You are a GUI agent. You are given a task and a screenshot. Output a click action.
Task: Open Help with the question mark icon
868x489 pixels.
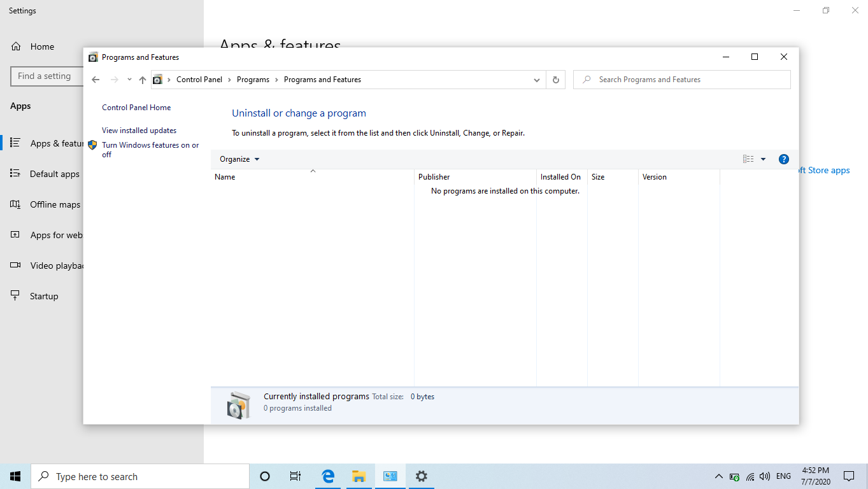(x=784, y=159)
